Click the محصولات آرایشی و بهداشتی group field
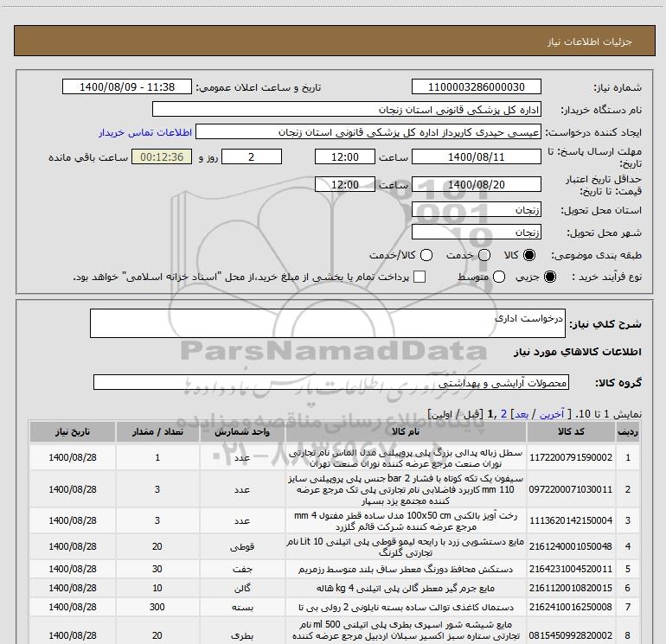Screen dimensions: 666x644 coord(331,382)
